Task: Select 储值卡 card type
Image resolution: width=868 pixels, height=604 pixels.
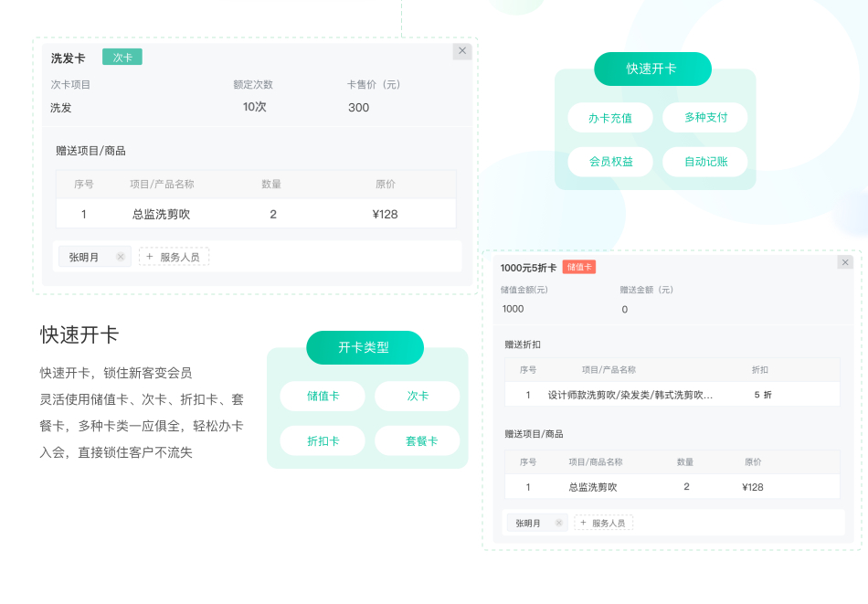Action: click(323, 397)
